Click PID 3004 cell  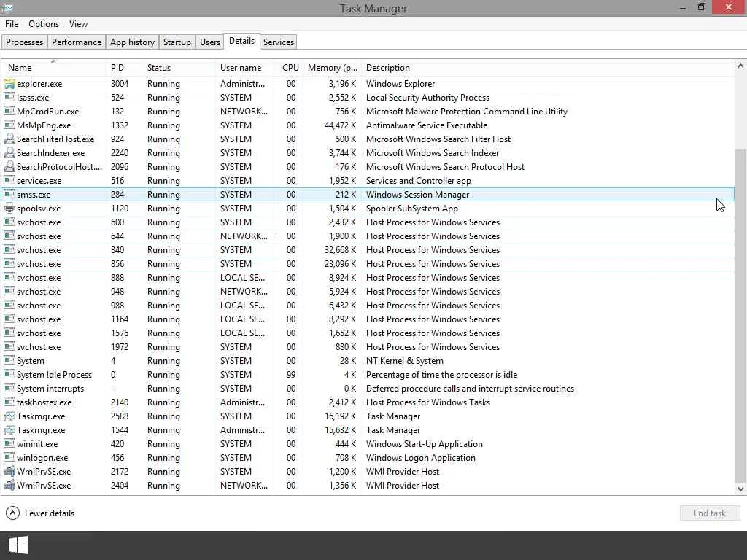point(120,84)
